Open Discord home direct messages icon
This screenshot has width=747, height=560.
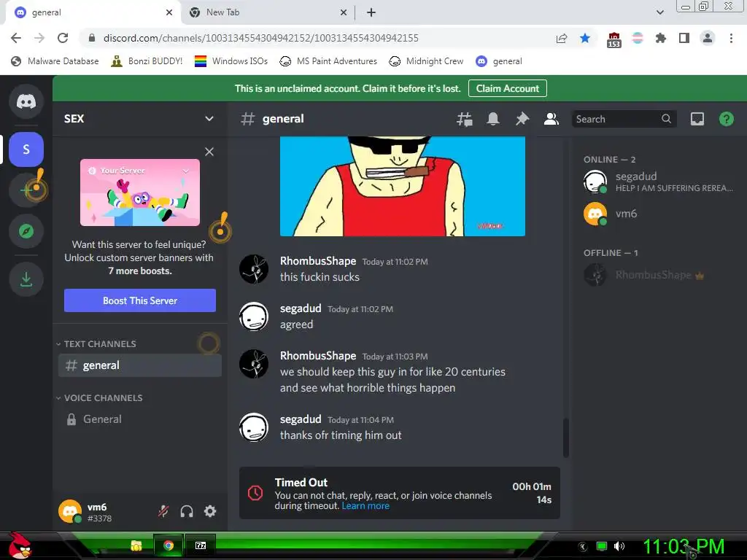pos(26,101)
